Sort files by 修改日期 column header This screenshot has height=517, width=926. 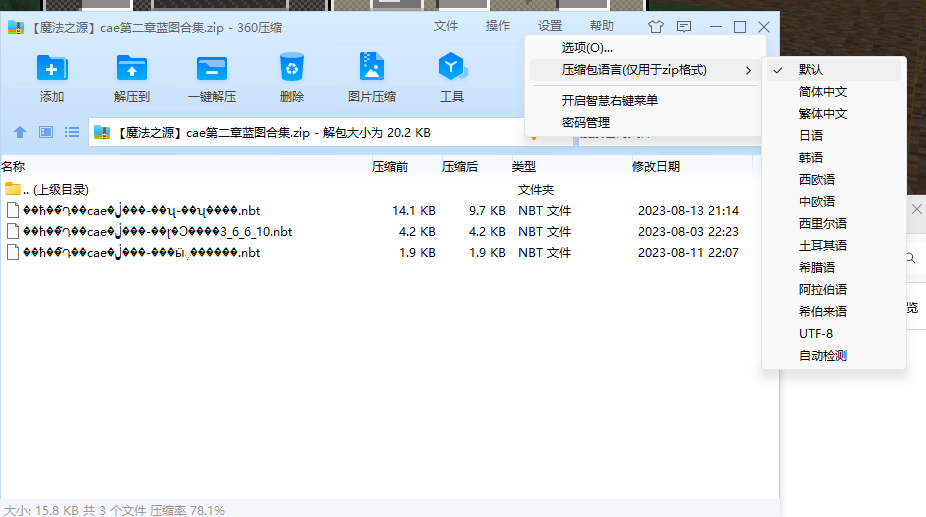(x=655, y=167)
